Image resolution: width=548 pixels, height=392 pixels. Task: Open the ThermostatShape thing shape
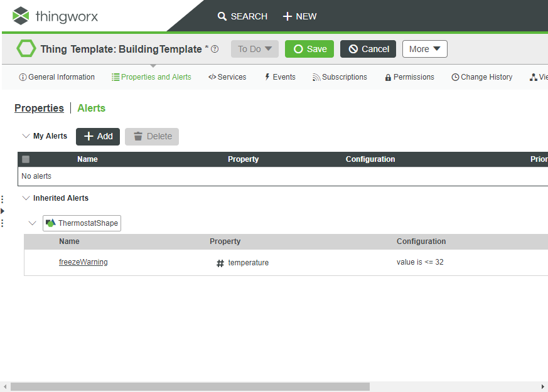82,223
